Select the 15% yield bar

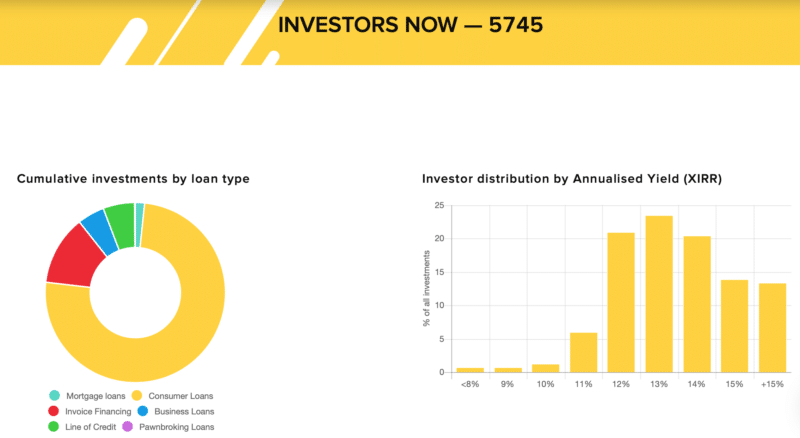(x=735, y=326)
